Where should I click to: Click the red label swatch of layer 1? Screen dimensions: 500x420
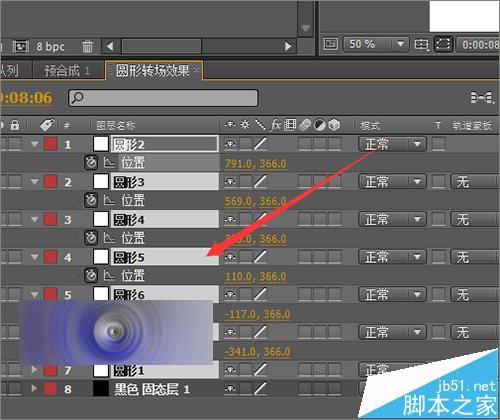click(50, 144)
